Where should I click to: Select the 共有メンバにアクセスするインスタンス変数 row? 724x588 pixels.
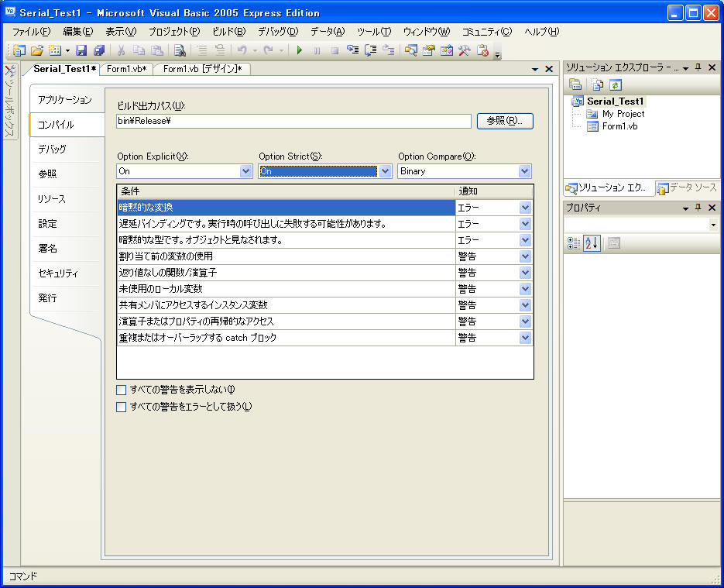tap(287, 305)
